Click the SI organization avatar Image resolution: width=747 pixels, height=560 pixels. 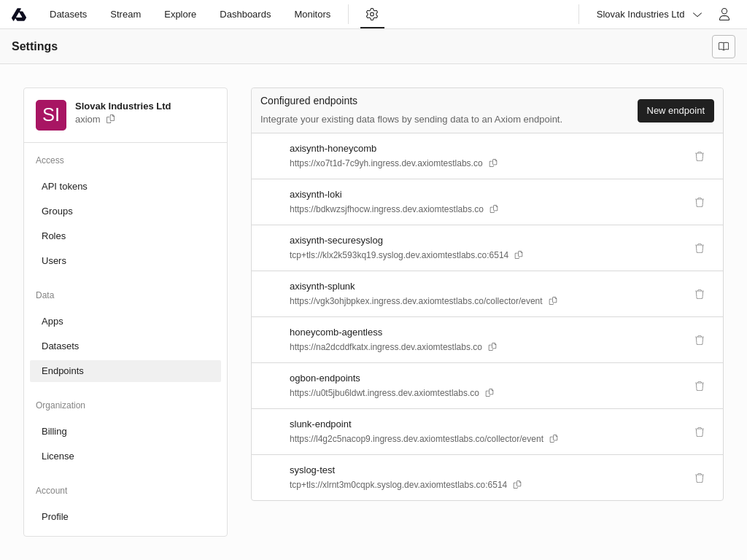point(51,115)
